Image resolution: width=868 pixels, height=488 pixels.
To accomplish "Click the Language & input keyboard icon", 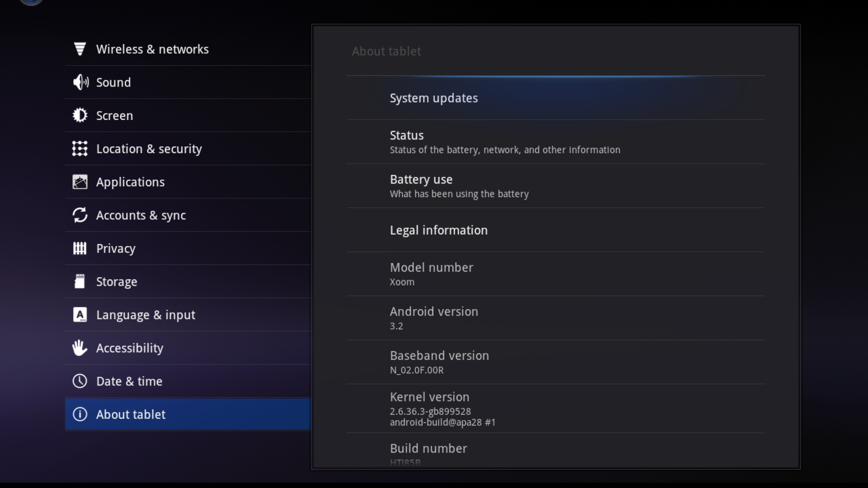I will coord(80,315).
